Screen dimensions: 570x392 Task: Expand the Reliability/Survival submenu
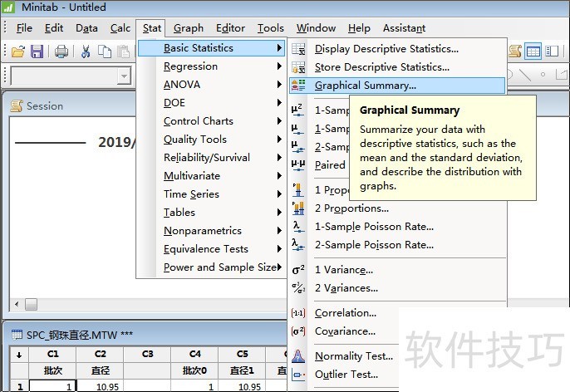[210, 157]
